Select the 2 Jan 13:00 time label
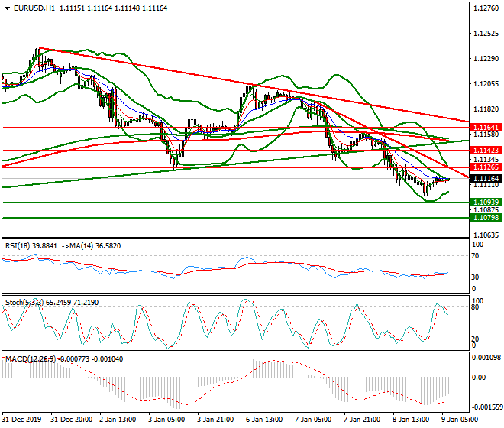This screenshot has width=504, height=428. tap(118, 420)
